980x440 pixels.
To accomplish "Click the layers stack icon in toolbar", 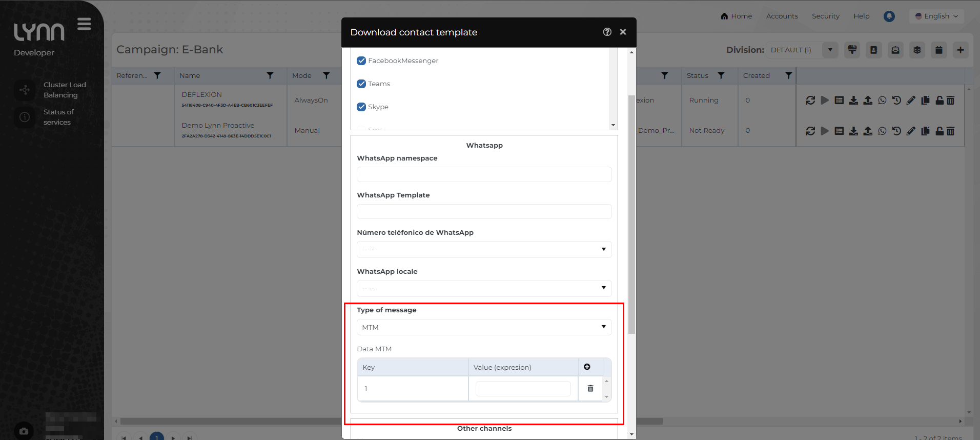I will [917, 50].
